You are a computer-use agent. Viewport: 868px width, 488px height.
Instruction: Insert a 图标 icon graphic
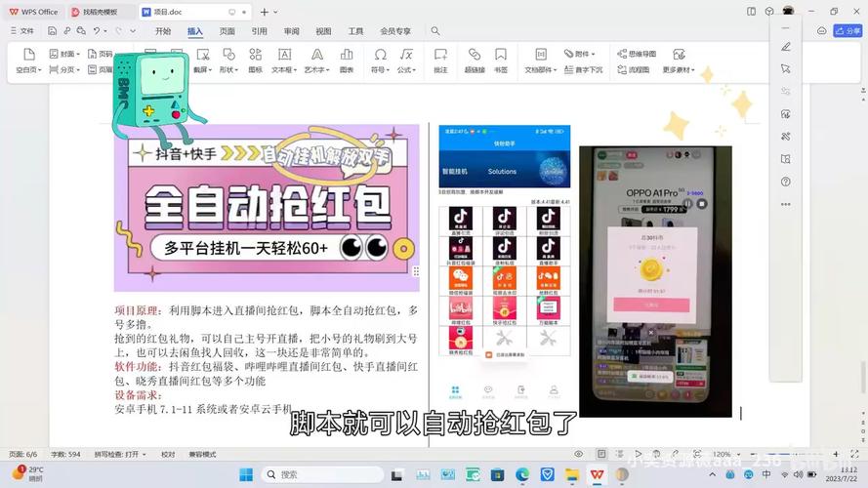(x=255, y=59)
